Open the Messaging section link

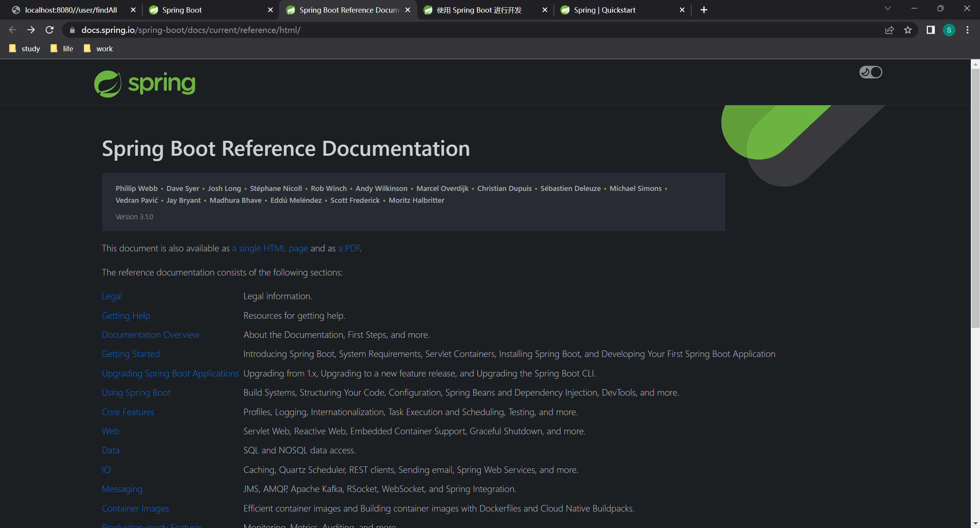[x=122, y=489]
